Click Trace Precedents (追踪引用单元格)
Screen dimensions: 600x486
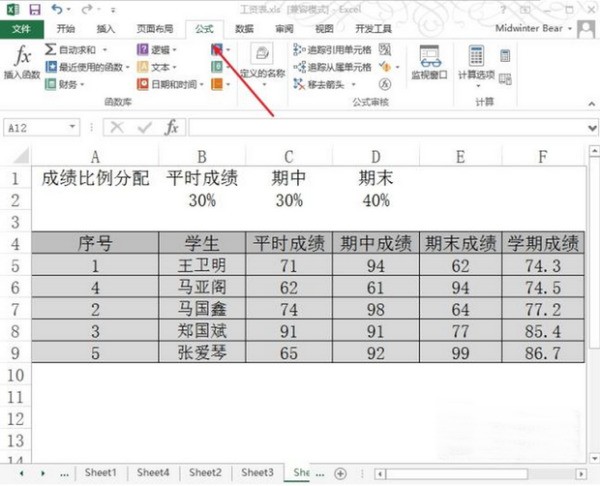click(x=332, y=50)
